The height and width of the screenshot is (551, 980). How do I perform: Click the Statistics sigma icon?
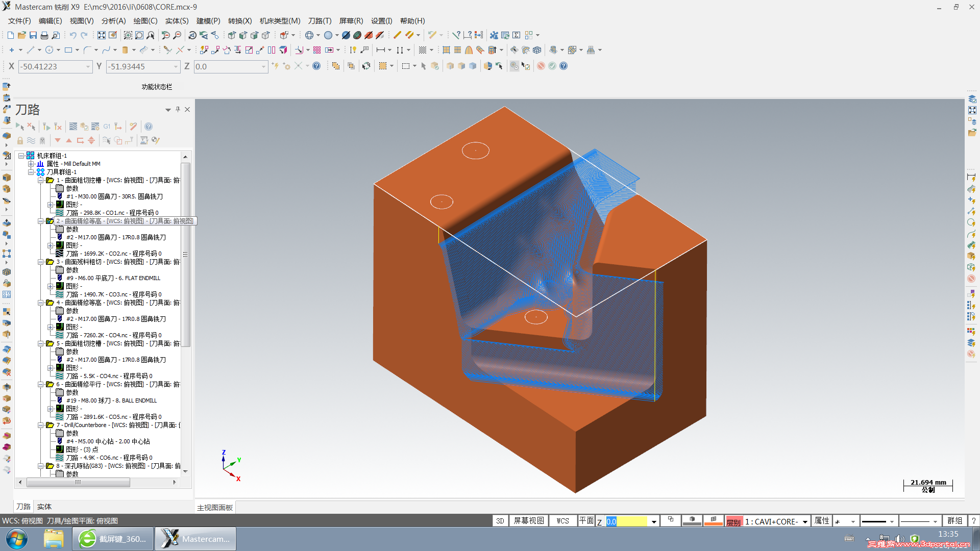pyautogui.click(x=517, y=35)
